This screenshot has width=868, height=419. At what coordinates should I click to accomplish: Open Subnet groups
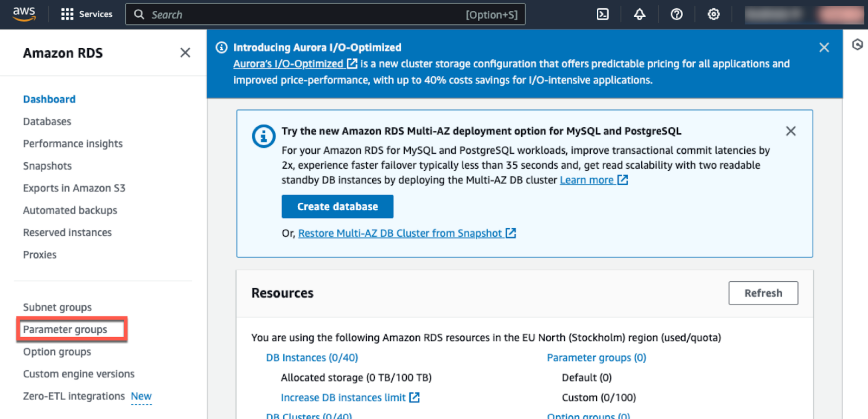57,307
